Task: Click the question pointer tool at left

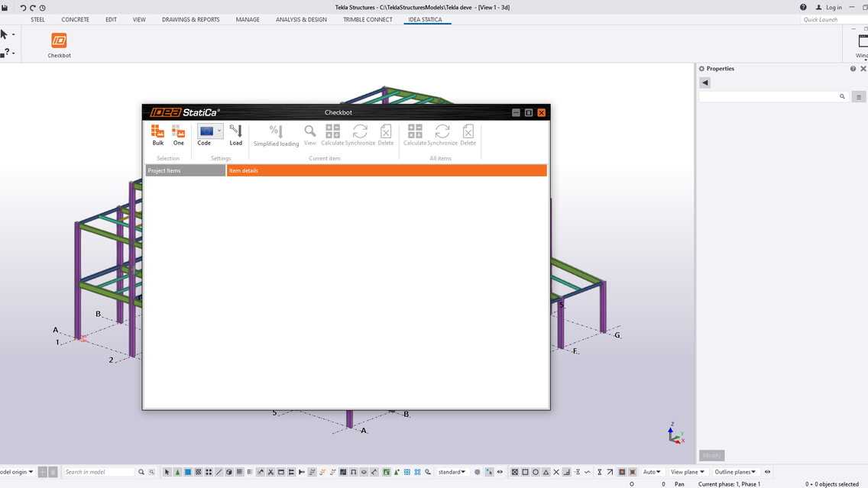Action: tap(5, 53)
